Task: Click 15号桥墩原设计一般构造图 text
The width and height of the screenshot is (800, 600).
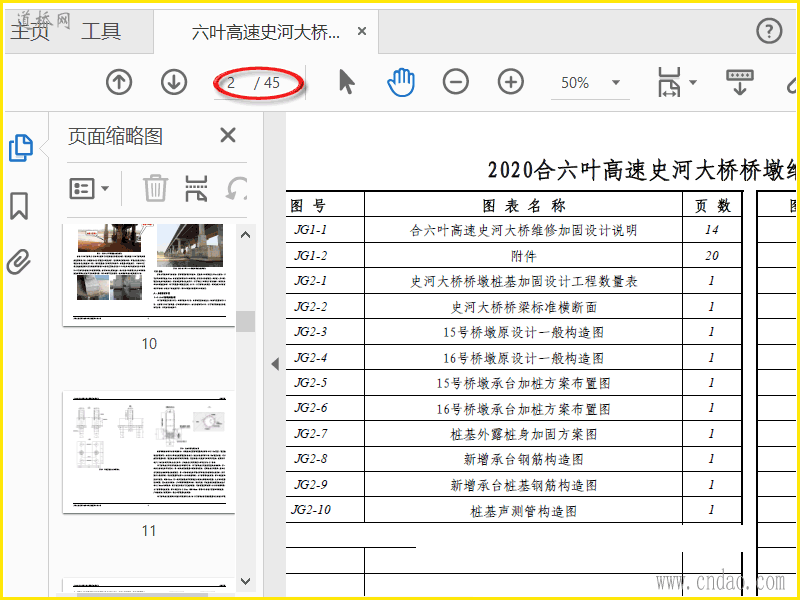Action: (x=523, y=332)
